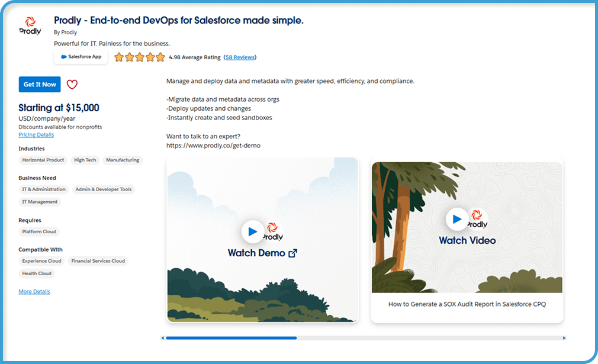The width and height of the screenshot is (598, 364).
Task: Select the Horizontal Product industry tag
Action: coord(43,160)
